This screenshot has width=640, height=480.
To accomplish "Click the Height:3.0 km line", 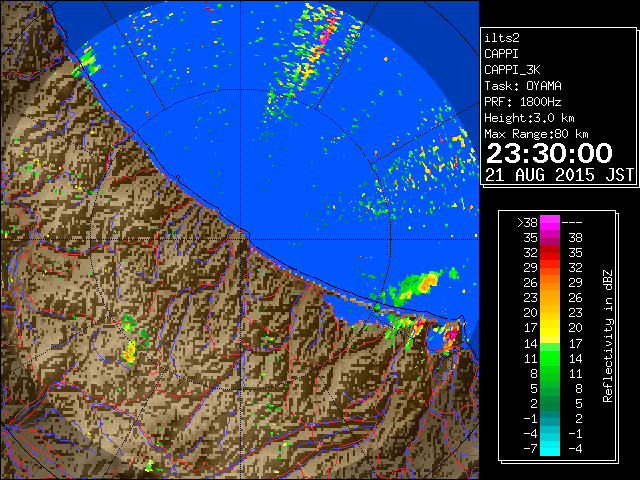I will pos(529,118).
